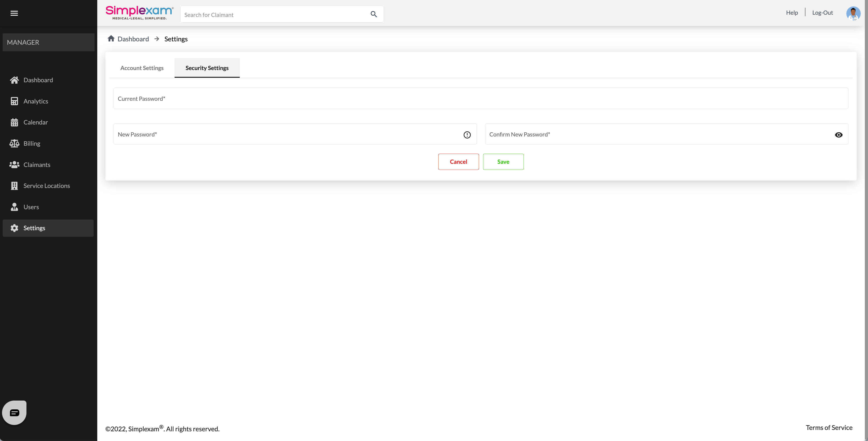Viewport: 868px width, 441px height.
Task: Collapse the sidebar with the hamburger icon
Action: click(x=14, y=13)
